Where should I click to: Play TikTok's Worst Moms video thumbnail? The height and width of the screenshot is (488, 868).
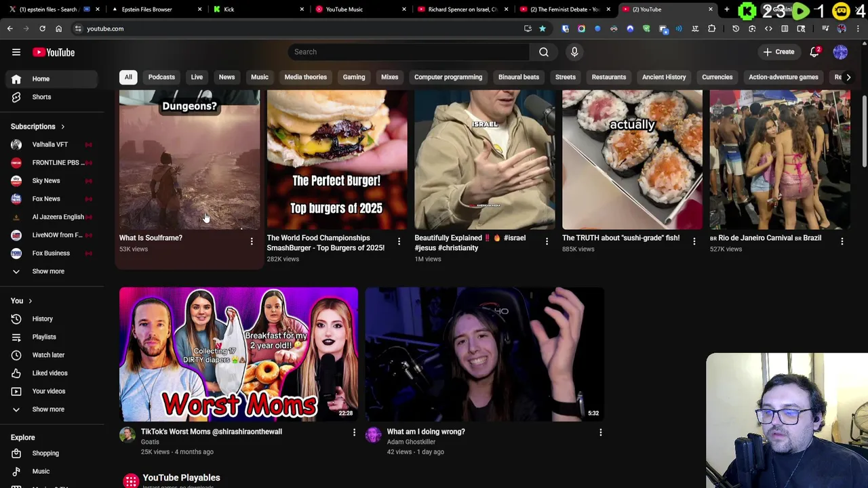239,354
